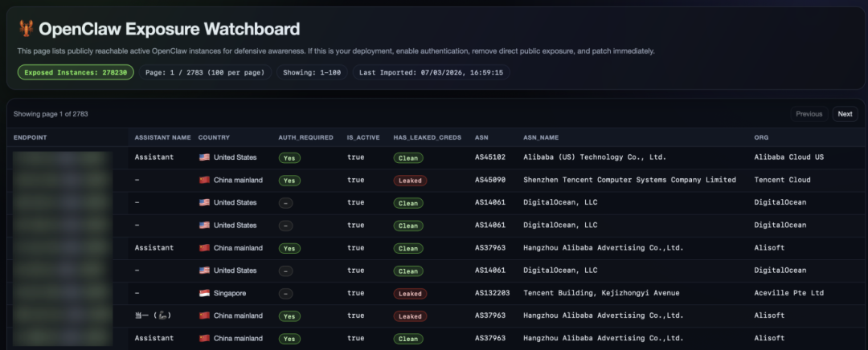Image resolution: width=868 pixels, height=350 pixels.
Task: Click "United States" in the AS45102 row
Action: click(235, 157)
